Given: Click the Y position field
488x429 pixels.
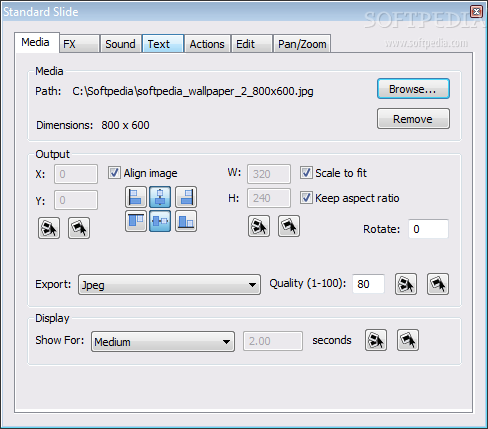Looking at the screenshot, I should coord(76,200).
